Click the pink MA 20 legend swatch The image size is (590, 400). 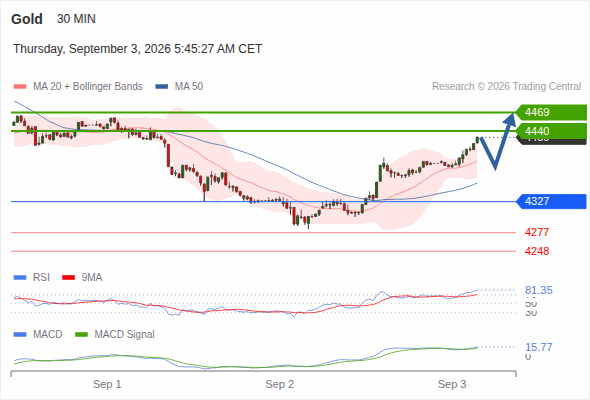coord(20,87)
